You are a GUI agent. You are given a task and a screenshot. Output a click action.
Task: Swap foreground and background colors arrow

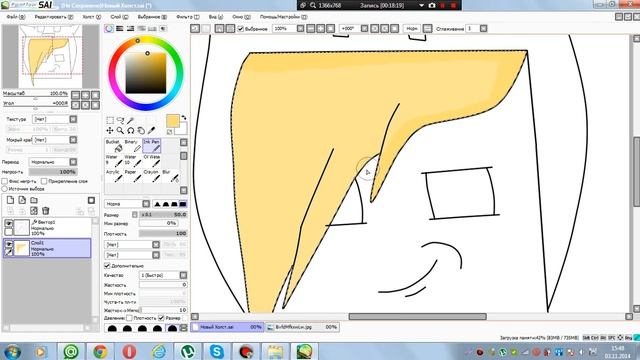coord(184,118)
